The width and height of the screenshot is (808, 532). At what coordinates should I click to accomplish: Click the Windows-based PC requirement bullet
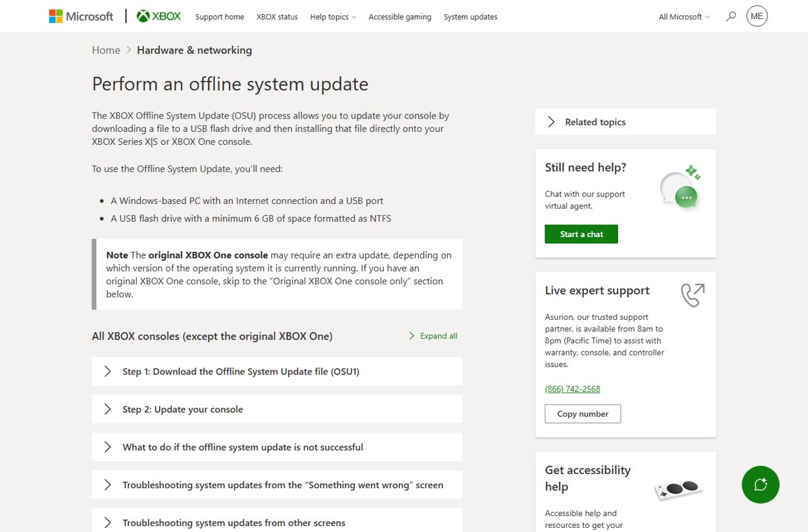(x=246, y=201)
